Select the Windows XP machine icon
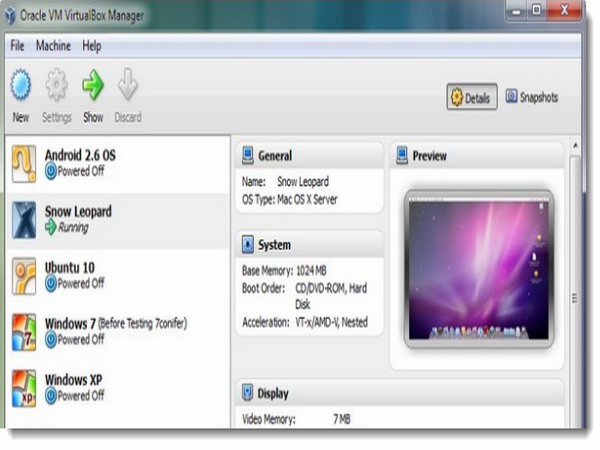600x450 pixels. click(x=24, y=388)
